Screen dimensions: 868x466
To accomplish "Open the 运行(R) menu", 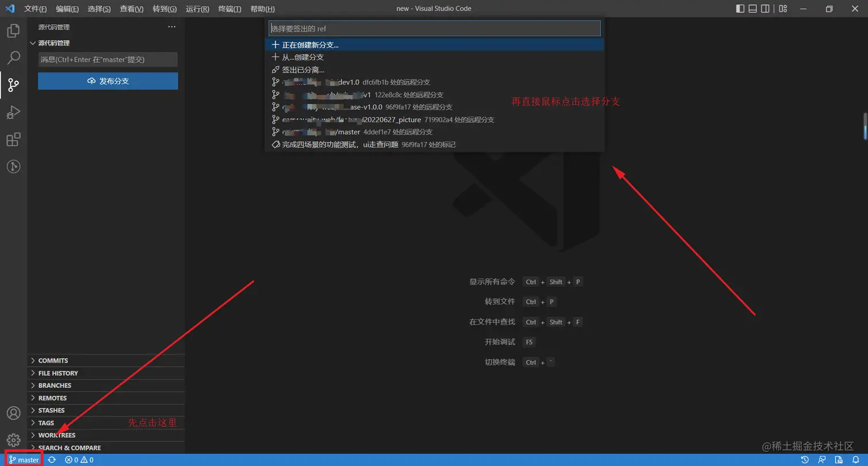I will pyautogui.click(x=197, y=9).
